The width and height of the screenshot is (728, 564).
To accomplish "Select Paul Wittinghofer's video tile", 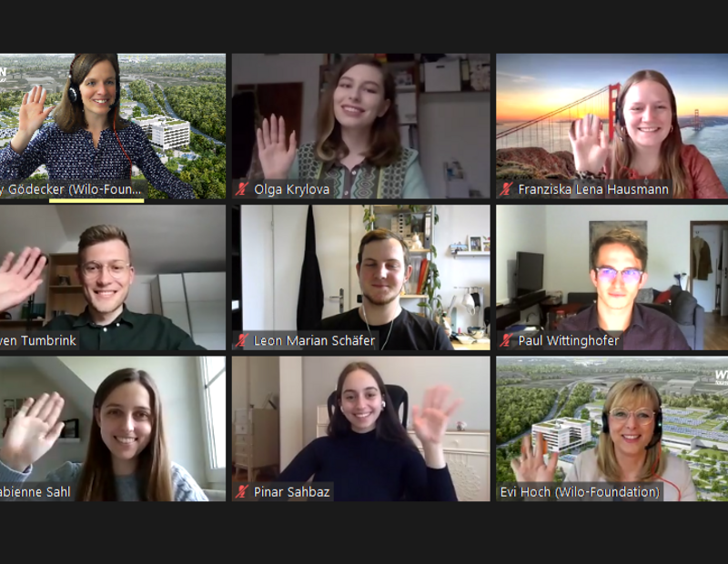I will click(x=612, y=277).
